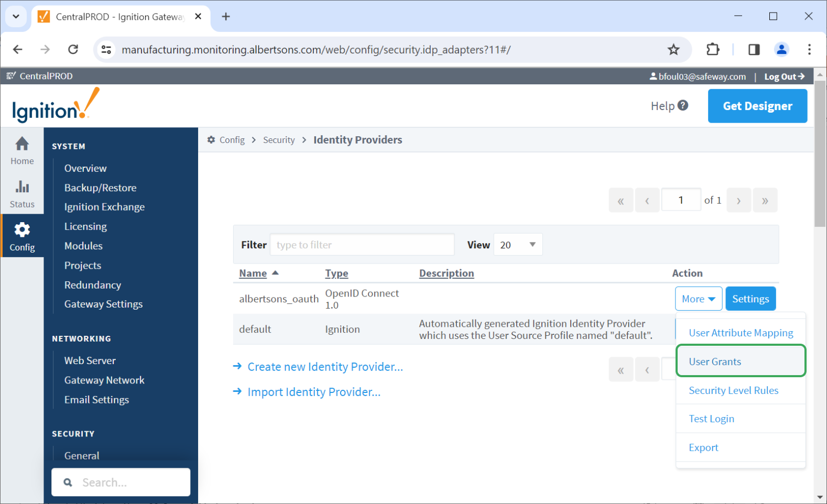Screen dimensions: 827x504
Task: Open Settings for albertsons_oauth
Action: [750, 299]
